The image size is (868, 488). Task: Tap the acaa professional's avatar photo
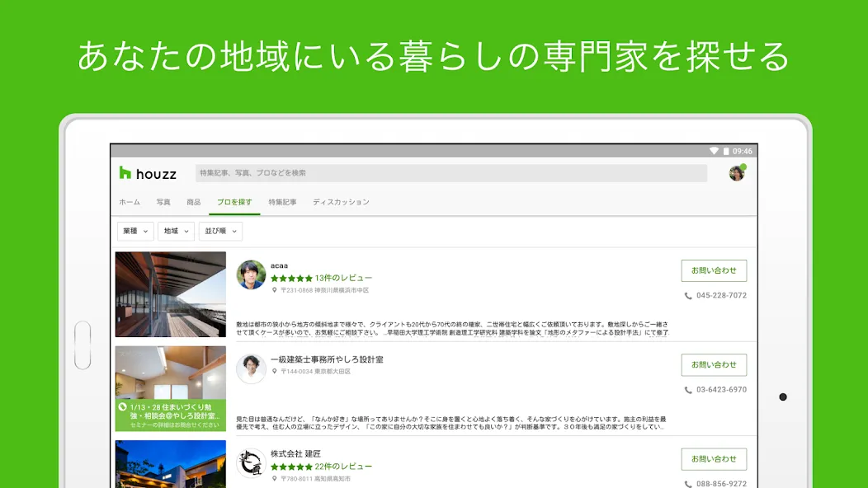(x=251, y=274)
